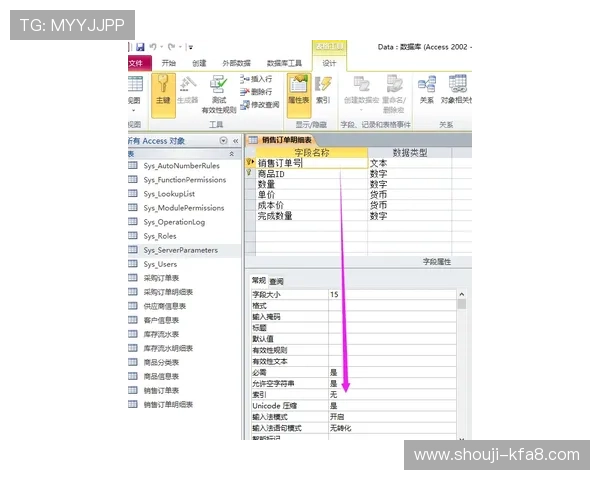This screenshot has width=600, height=480.
Task: Click the Redo icon in quick access toolbar
Action: click(171, 47)
